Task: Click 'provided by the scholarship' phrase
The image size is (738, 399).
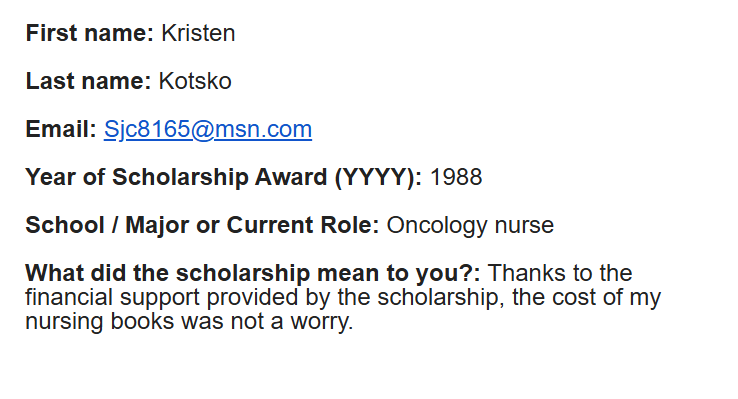Action: pos(356,297)
